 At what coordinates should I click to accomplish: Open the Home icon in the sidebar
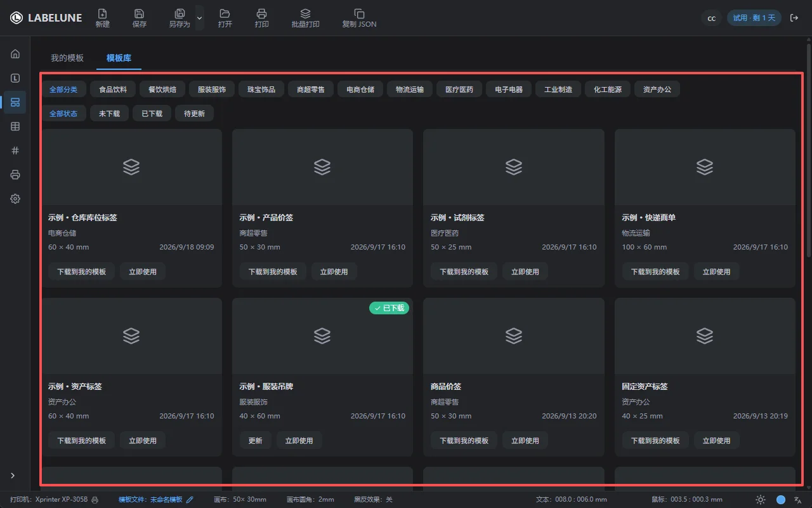click(x=15, y=53)
